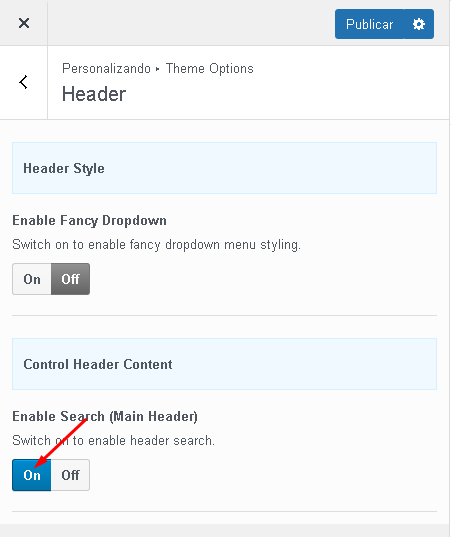Click the Enable Fancy Dropdown label
The image size is (451, 537).
click(89, 220)
